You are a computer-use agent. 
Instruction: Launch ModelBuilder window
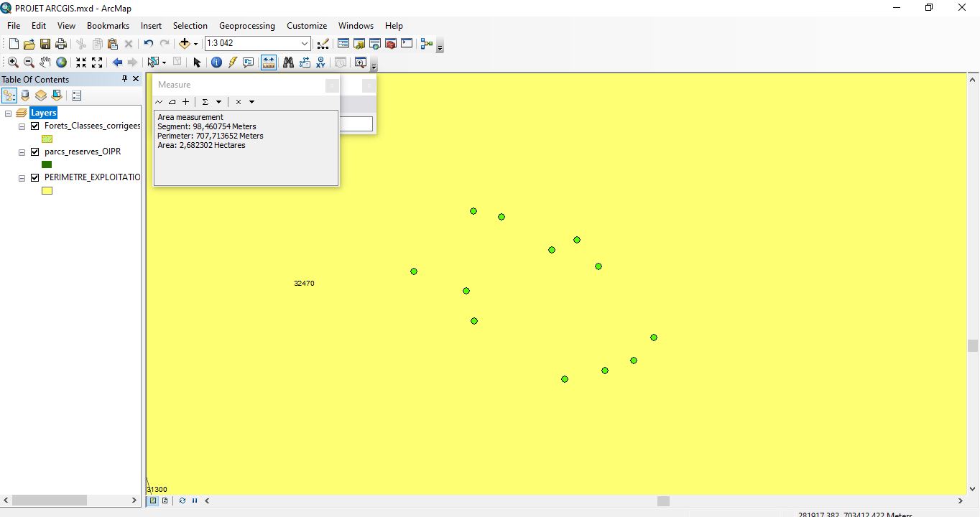[427, 44]
